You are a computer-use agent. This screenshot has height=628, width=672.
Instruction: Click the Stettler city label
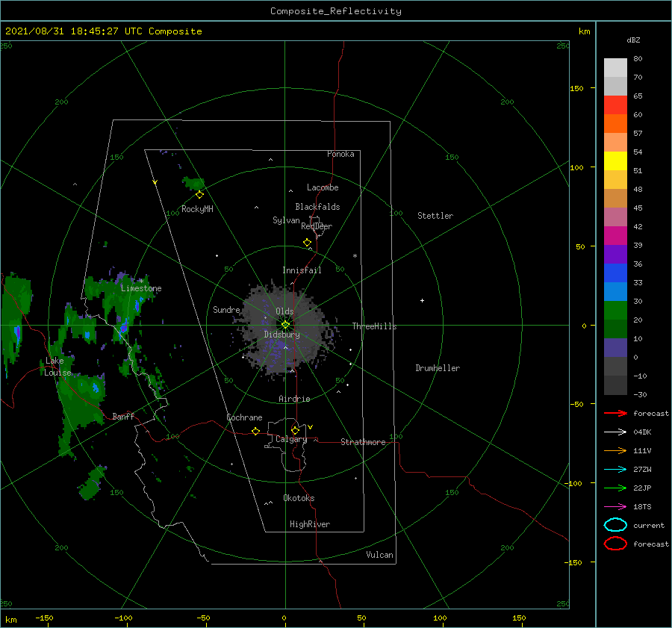[435, 216]
